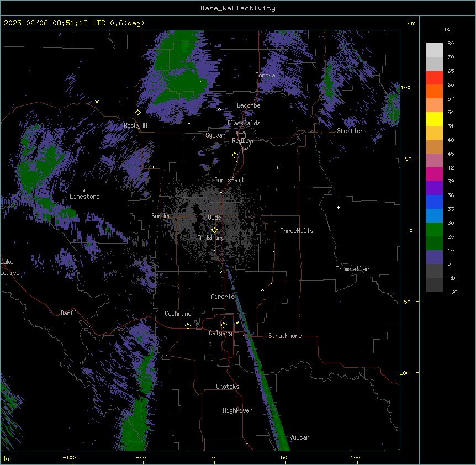This screenshot has height=465, width=476.
Task: Click the Sundre label
Action: pyautogui.click(x=161, y=216)
